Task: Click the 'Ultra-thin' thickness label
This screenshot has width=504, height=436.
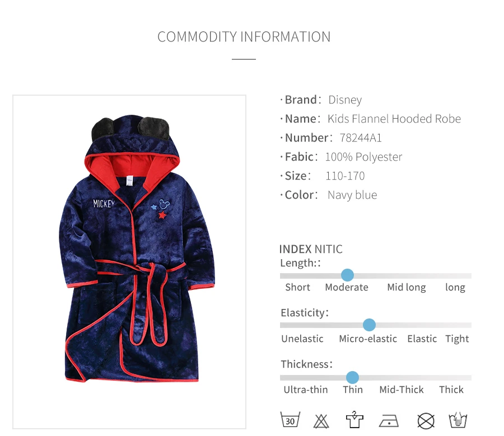Action: (305, 390)
